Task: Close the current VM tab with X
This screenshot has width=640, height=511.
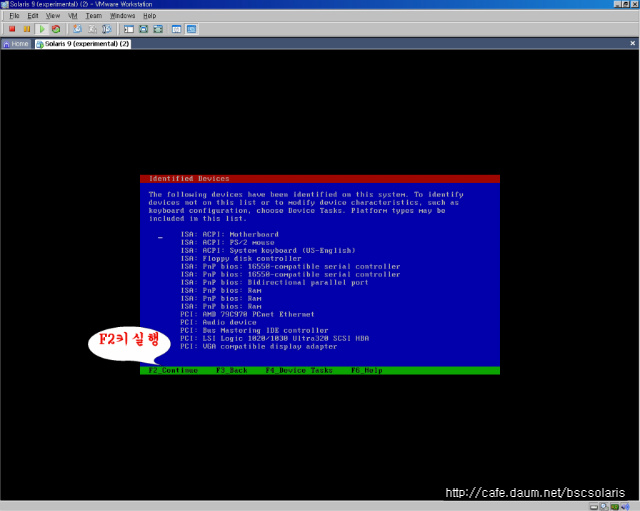Action: pos(633,43)
